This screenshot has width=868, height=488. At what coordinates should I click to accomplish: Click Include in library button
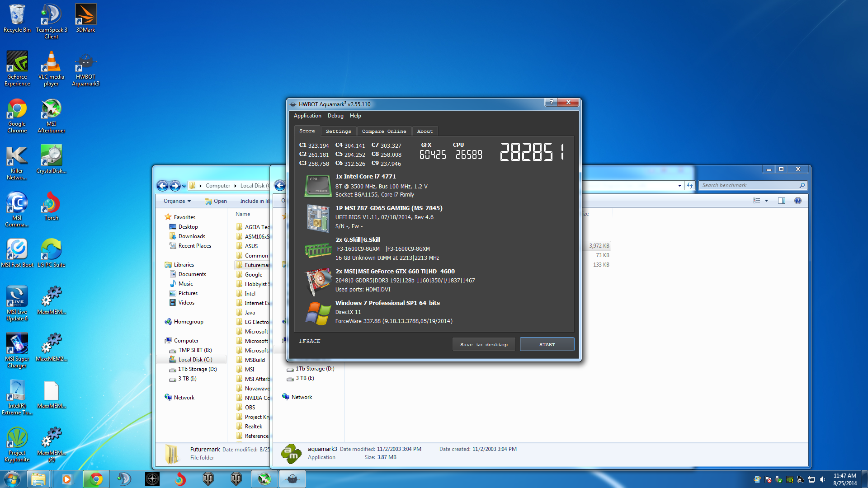(x=255, y=201)
